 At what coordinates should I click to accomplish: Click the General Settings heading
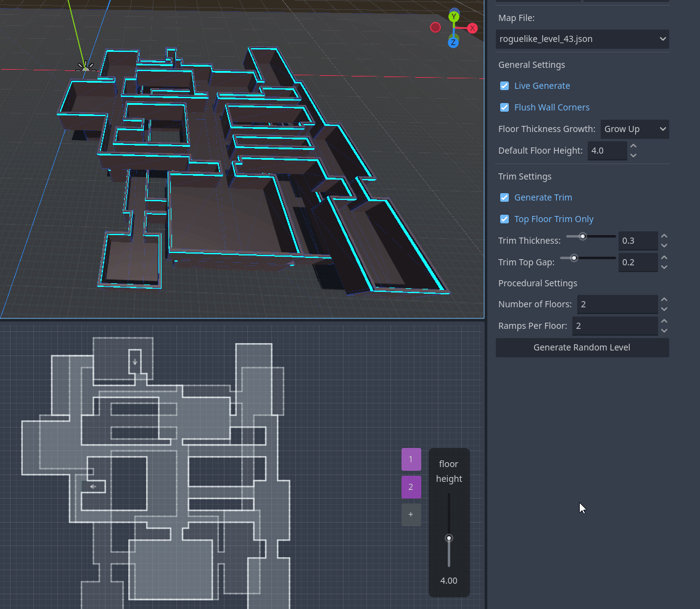click(x=531, y=65)
